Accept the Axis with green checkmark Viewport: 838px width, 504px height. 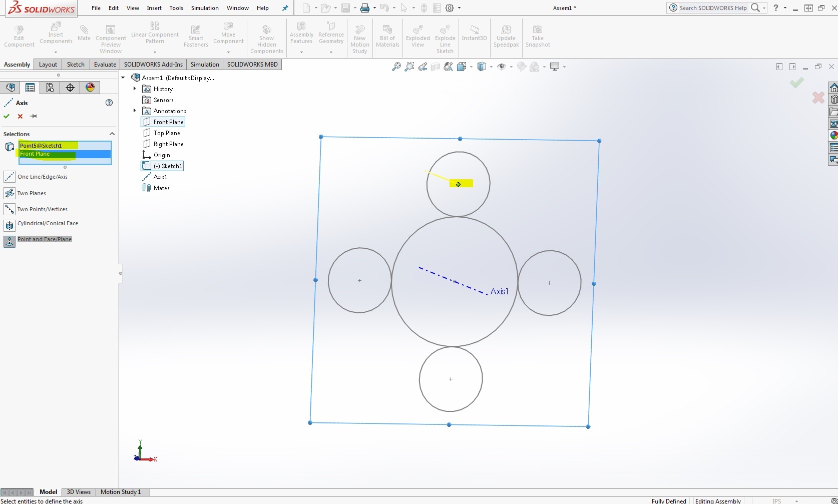coord(7,116)
